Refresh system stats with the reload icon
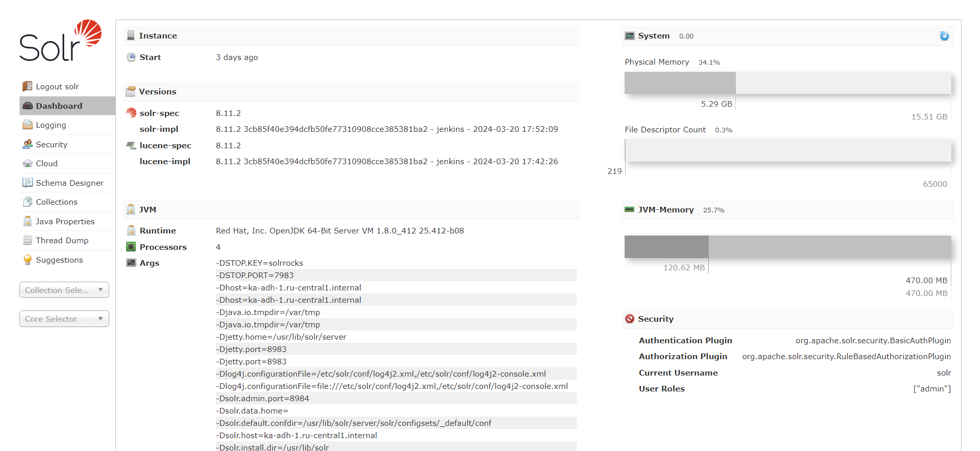This screenshot has height=451, width=980. pyautogui.click(x=945, y=36)
